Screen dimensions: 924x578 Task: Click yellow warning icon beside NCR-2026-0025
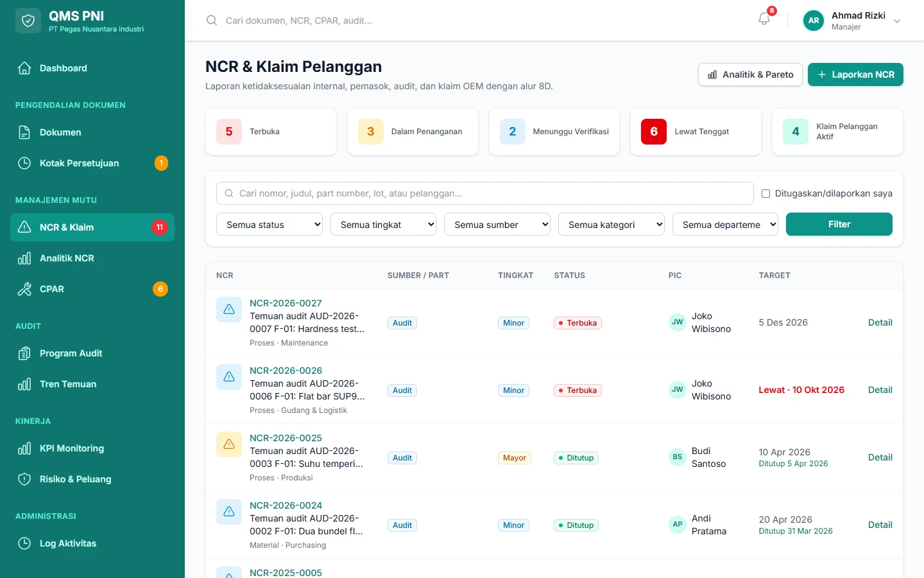pyautogui.click(x=229, y=444)
